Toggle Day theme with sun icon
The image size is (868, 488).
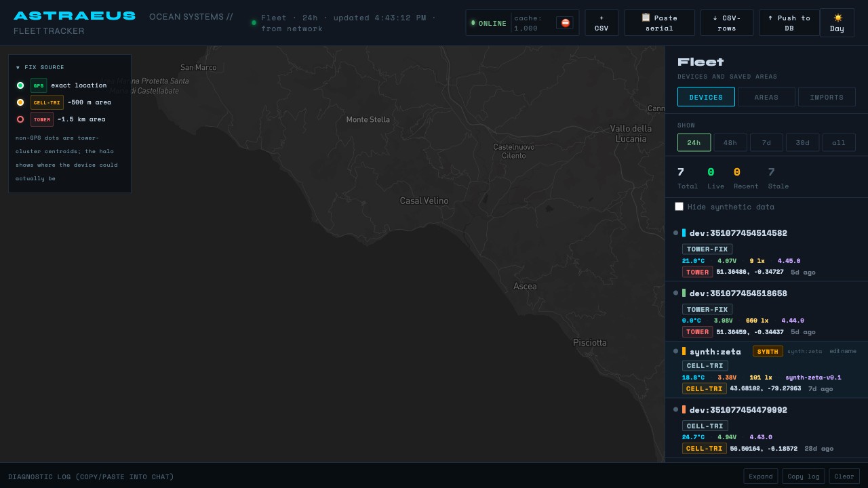tap(837, 23)
